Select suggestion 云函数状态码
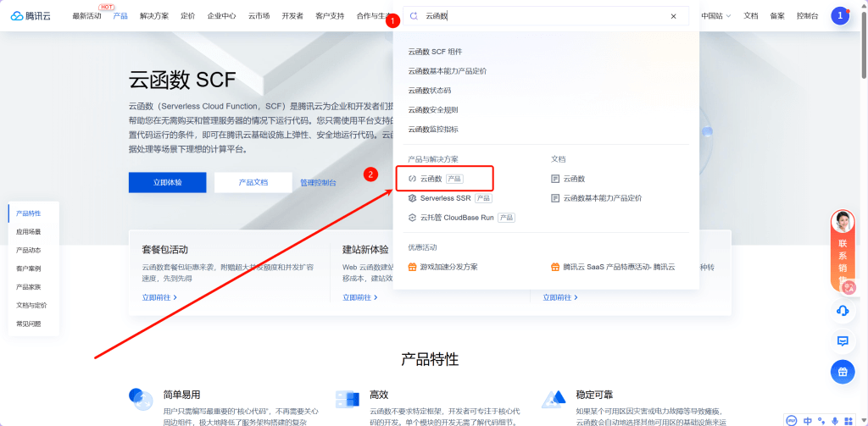This screenshot has height=426, width=868. 429,90
